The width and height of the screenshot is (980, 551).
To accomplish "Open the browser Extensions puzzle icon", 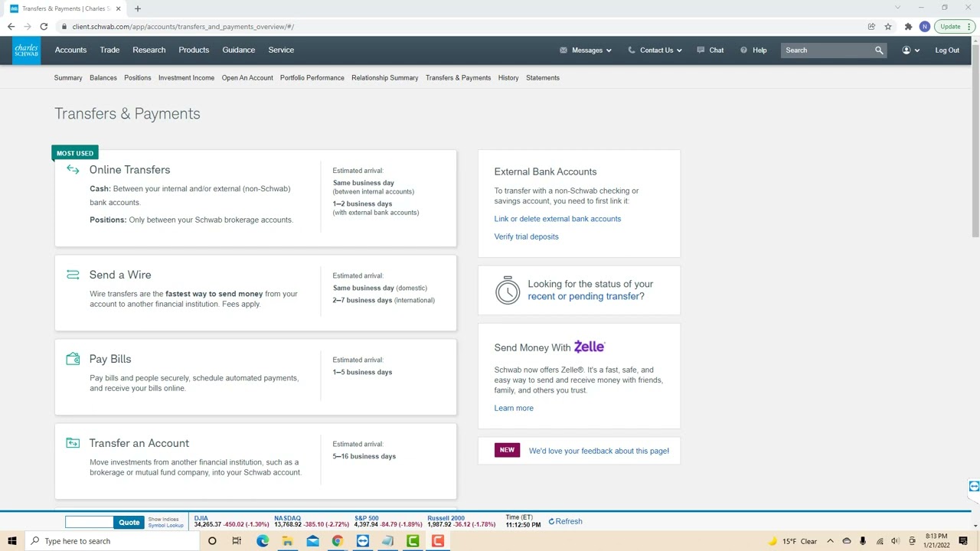I will (908, 27).
